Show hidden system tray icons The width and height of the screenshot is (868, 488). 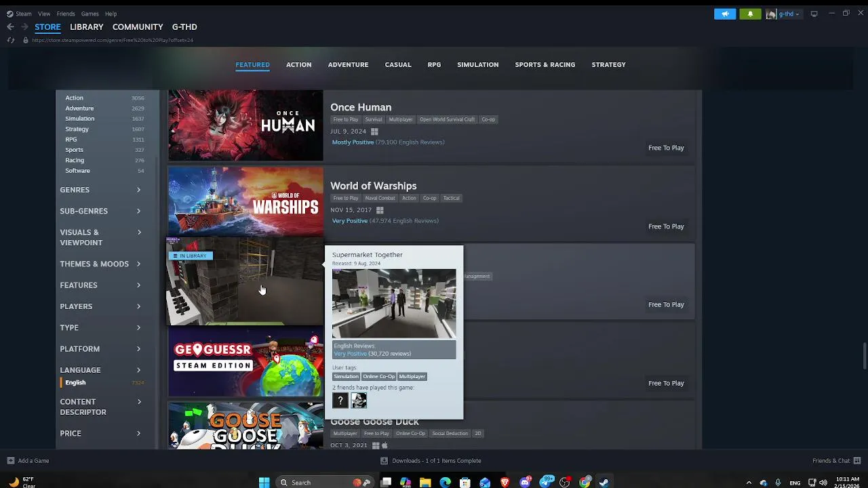click(x=749, y=483)
